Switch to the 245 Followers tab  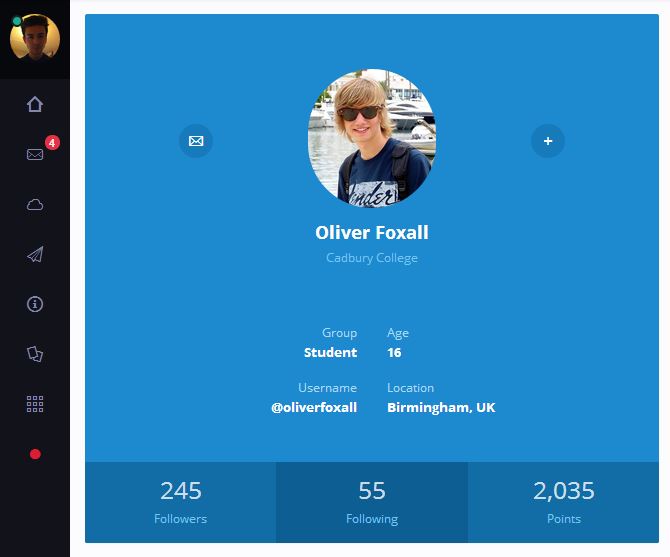pyautogui.click(x=180, y=502)
